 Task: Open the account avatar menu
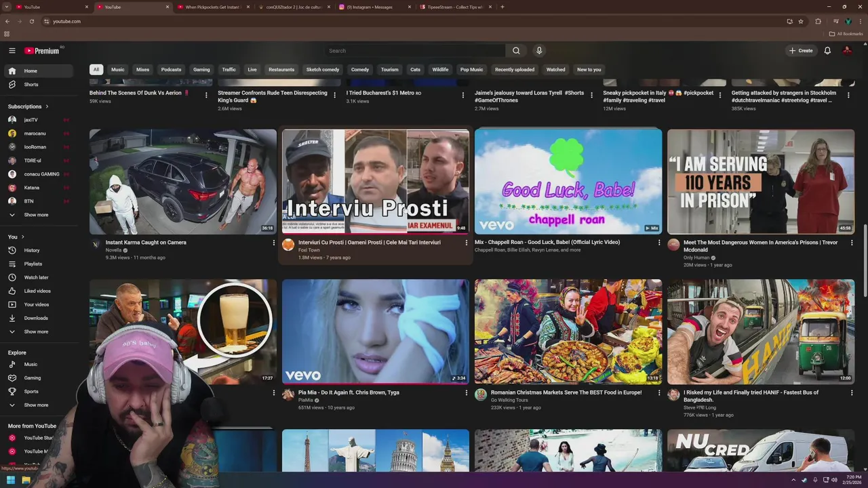pyautogui.click(x=847, y=51)
